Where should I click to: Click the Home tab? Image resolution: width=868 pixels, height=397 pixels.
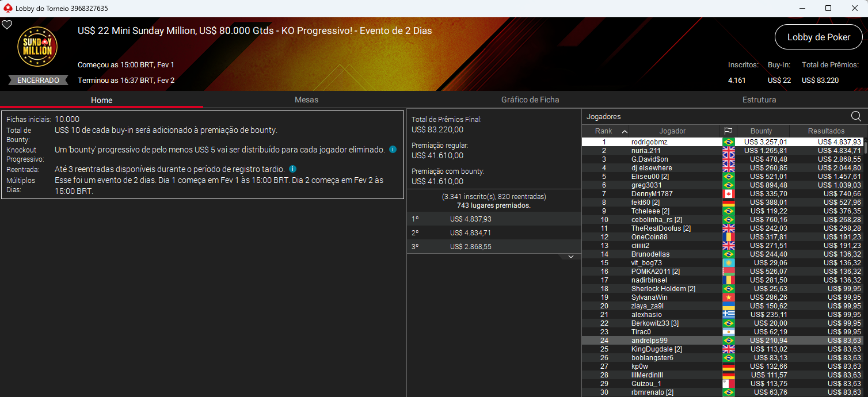click(x=101, y=100)
